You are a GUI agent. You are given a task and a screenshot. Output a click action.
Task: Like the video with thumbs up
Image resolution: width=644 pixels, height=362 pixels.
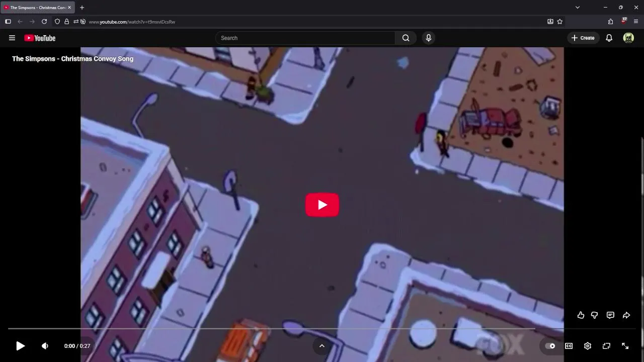(x=581, y=315)
